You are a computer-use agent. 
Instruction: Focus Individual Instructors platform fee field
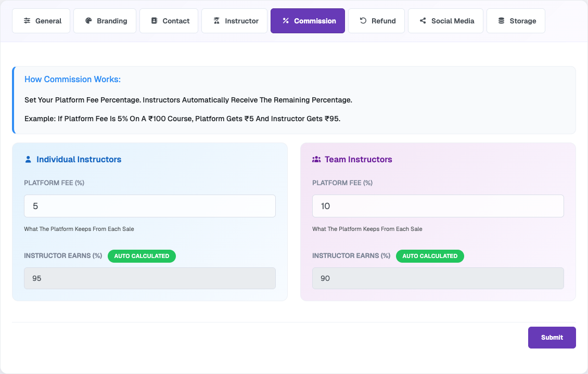coord(150,206)
